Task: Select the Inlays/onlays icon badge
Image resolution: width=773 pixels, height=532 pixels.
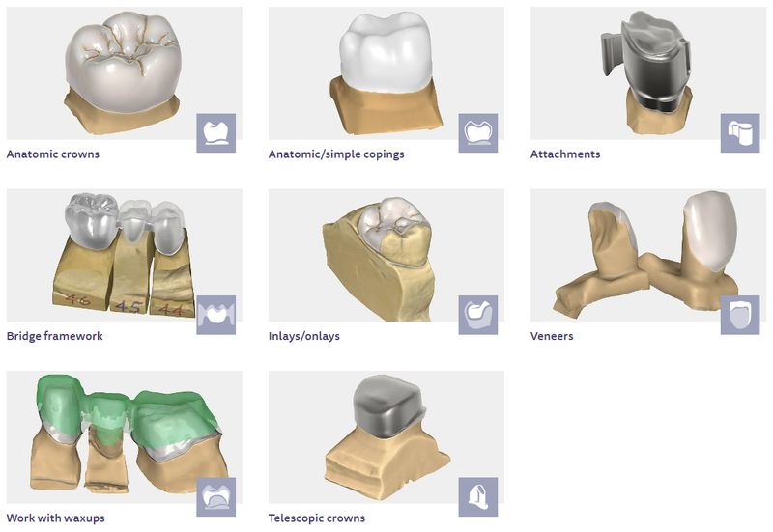Action: pyautogui.click(x=478, y=316)
